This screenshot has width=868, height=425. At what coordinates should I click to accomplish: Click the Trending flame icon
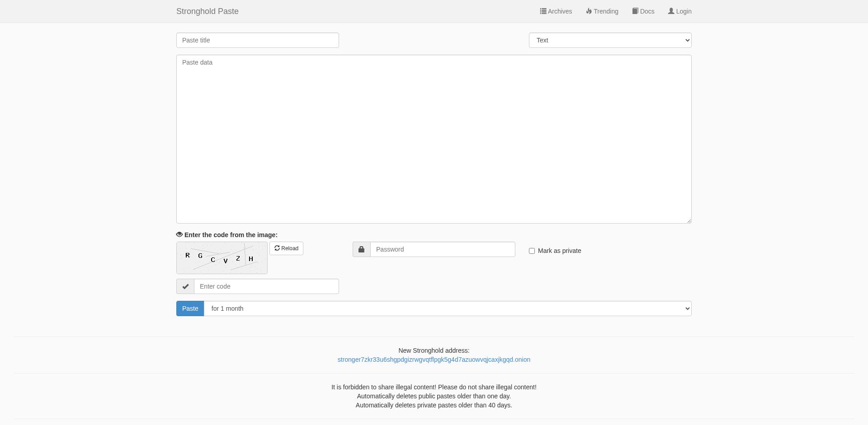coord(589,11)
